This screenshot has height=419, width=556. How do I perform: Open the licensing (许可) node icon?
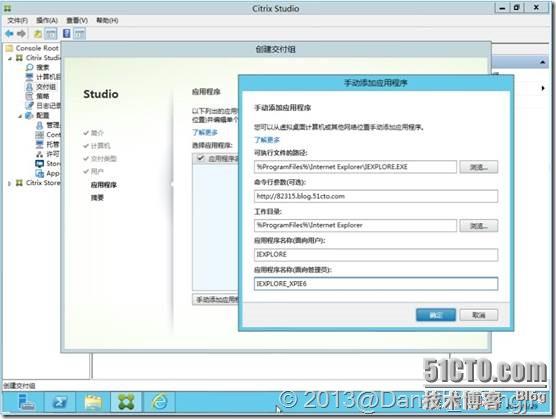coord(39,154)
